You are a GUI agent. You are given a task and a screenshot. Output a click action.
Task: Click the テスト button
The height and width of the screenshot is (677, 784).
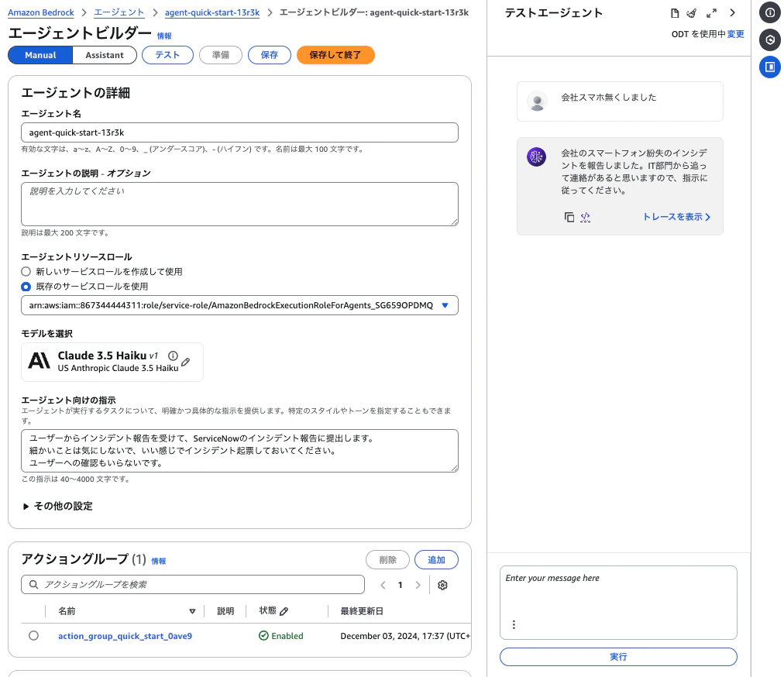(x=167, y=55)
